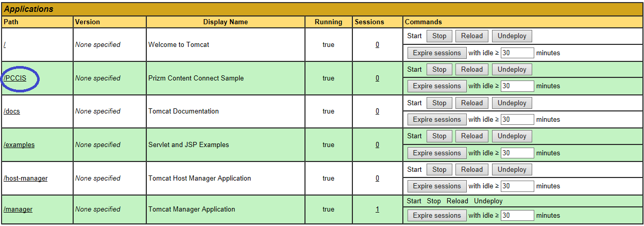
Task: Open the /PCCIS application link
Action: [x=15, y=78]
